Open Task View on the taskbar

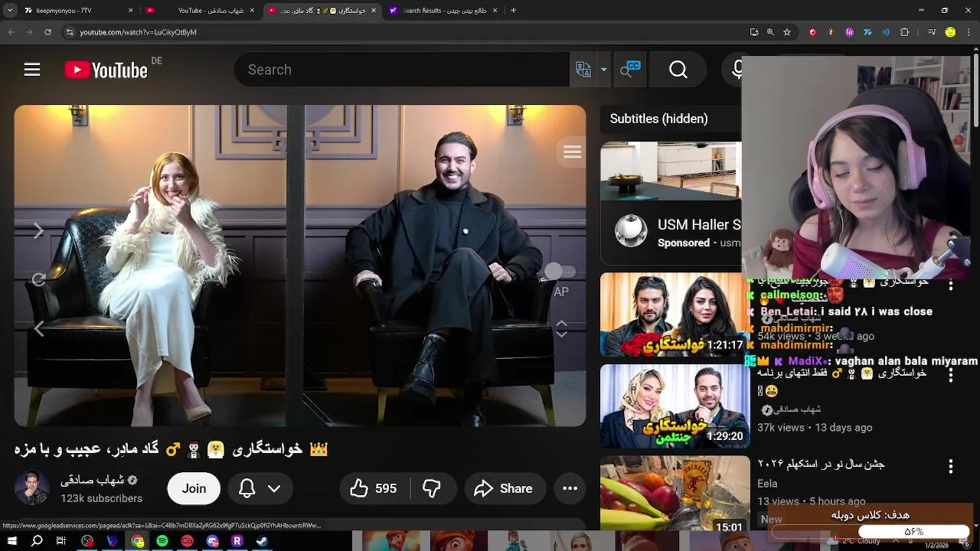point(62,541)
